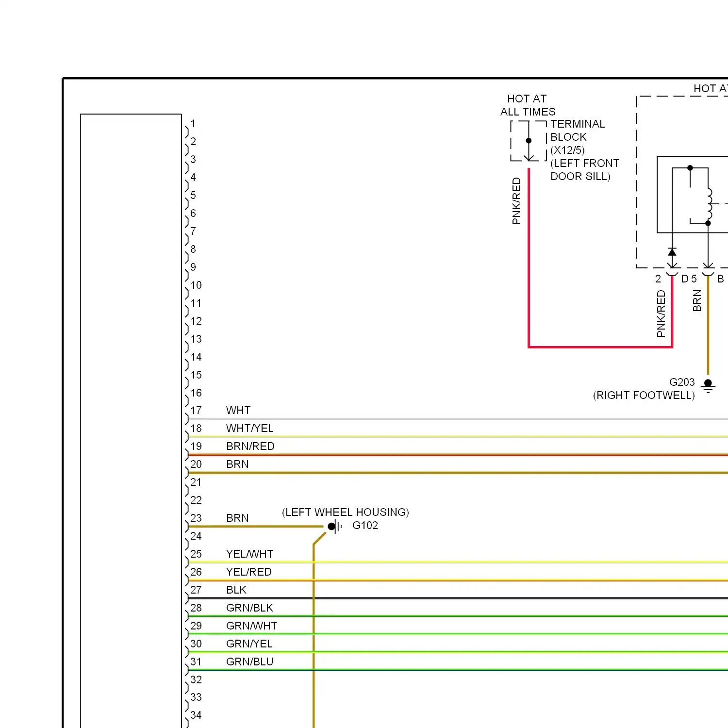Screen dimensions: 728x728
Task: Click the (LEFT WHEEL HOUSING) label
Action: point(346,513)
